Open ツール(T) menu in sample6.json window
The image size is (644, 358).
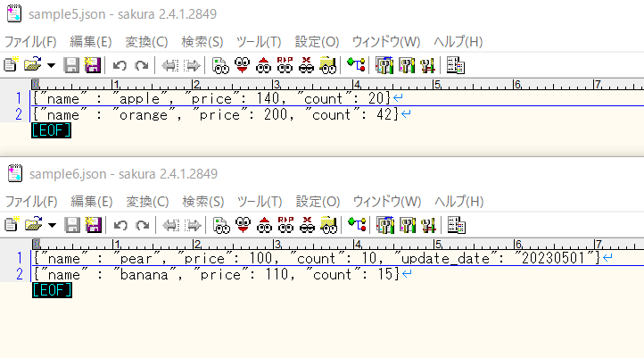260,202
